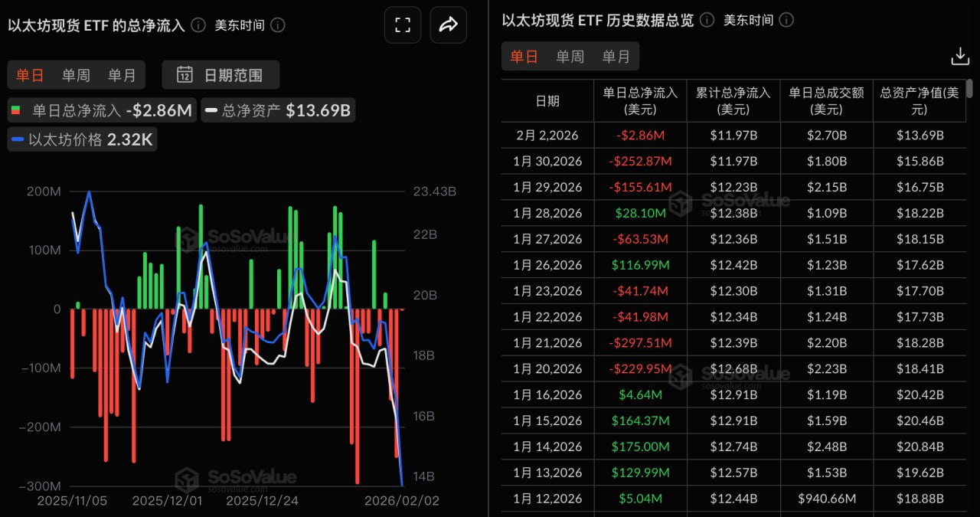Select 单周 tab above the chart
Image resolution: width=980 pixels, height=517 pixels.
click(76, 75)
